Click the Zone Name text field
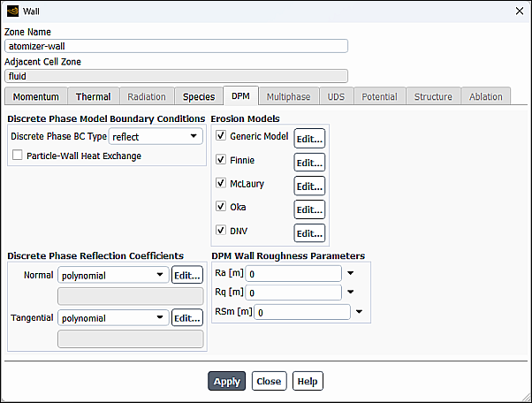 click(176, 46)
